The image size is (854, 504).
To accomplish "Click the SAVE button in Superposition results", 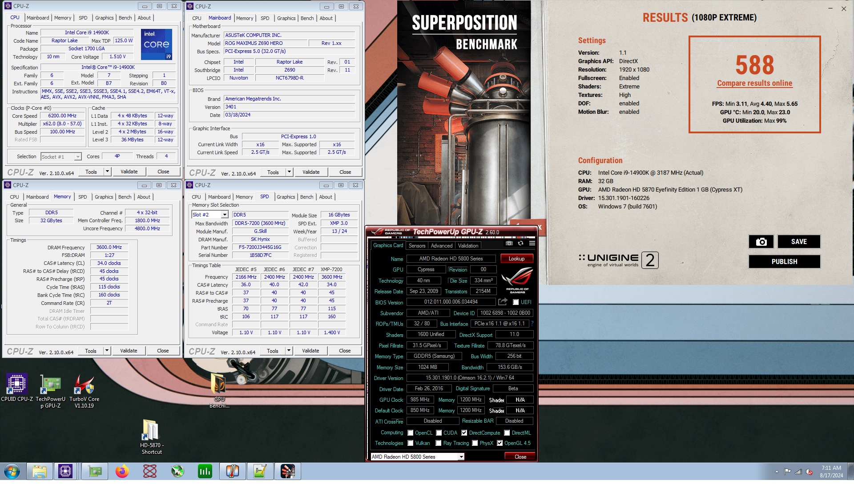I will [x=799, y=242].
